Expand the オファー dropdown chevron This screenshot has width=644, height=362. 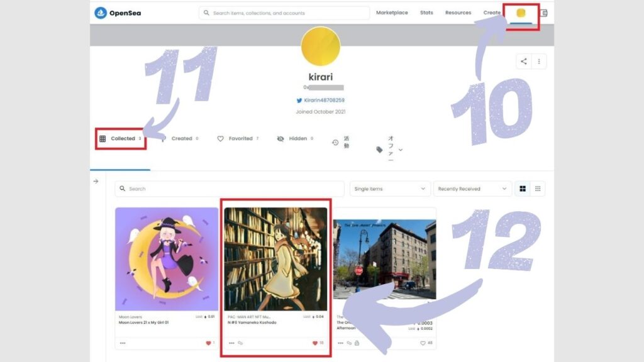click(401, 150)
